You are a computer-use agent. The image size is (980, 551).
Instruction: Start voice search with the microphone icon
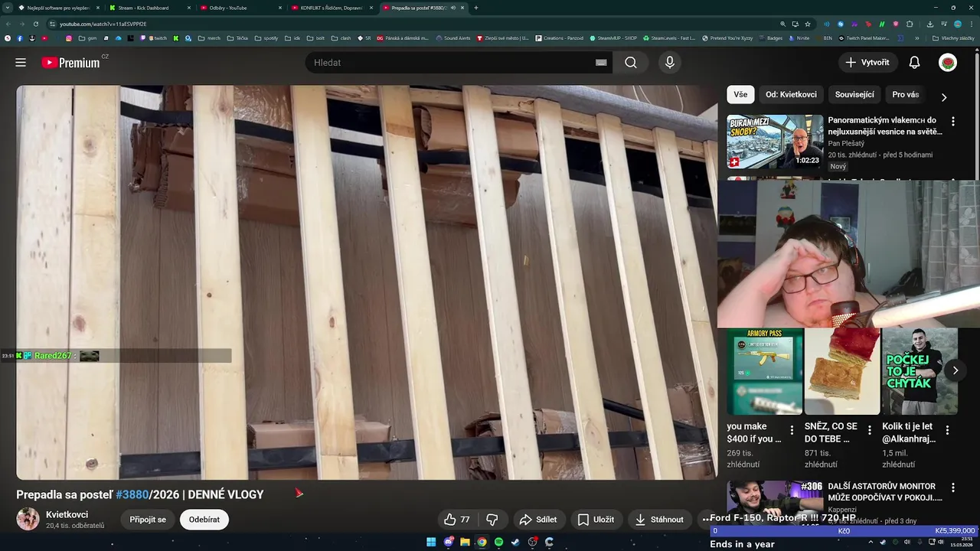pos(670,63)
